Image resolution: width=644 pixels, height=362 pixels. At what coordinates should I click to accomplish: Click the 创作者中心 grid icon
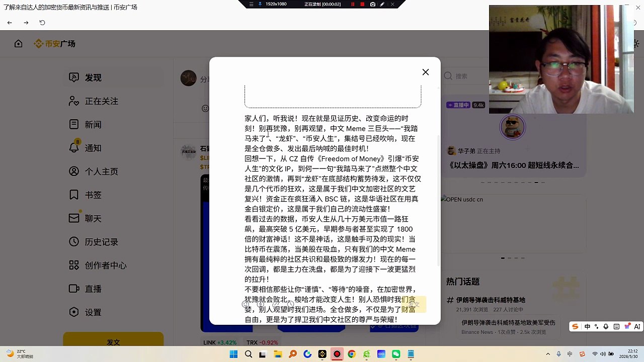click(x=74, y=265)
